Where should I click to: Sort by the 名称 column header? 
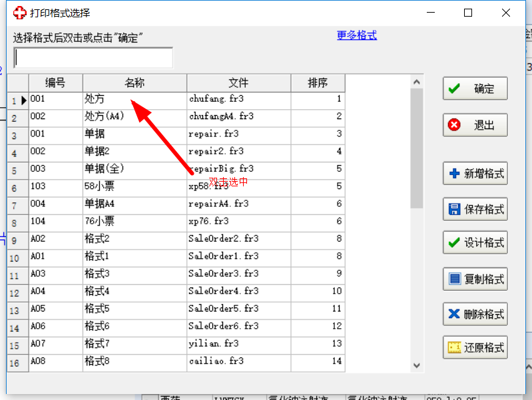coord(134,83)
